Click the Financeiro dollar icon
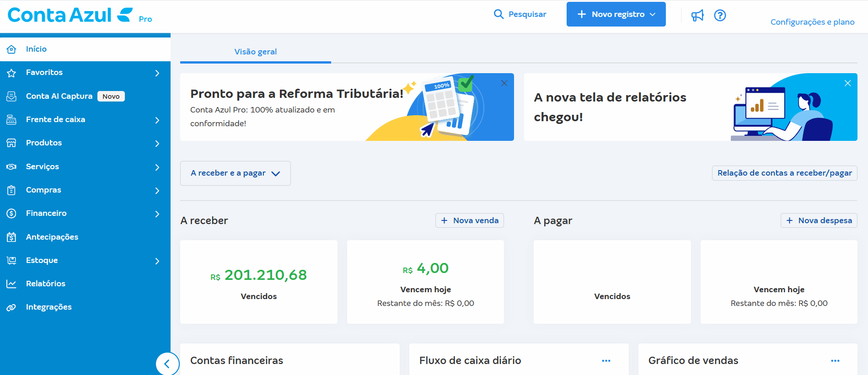 11,214
